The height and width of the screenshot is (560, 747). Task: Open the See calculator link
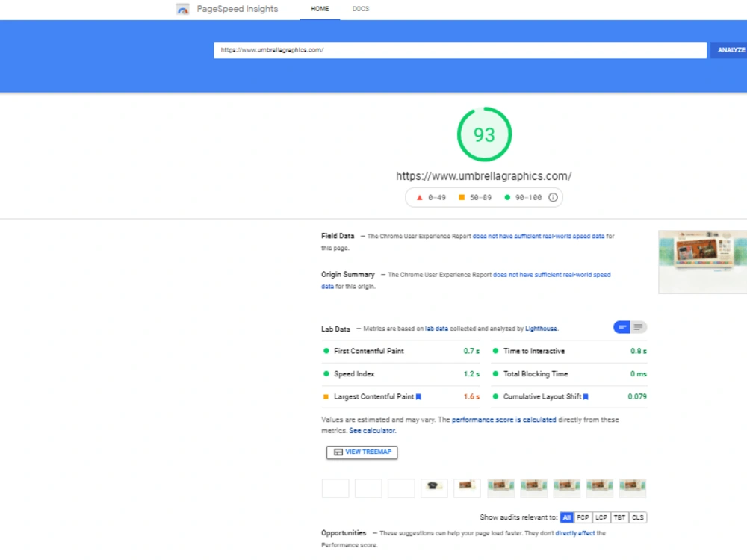(x=372, y=431)
